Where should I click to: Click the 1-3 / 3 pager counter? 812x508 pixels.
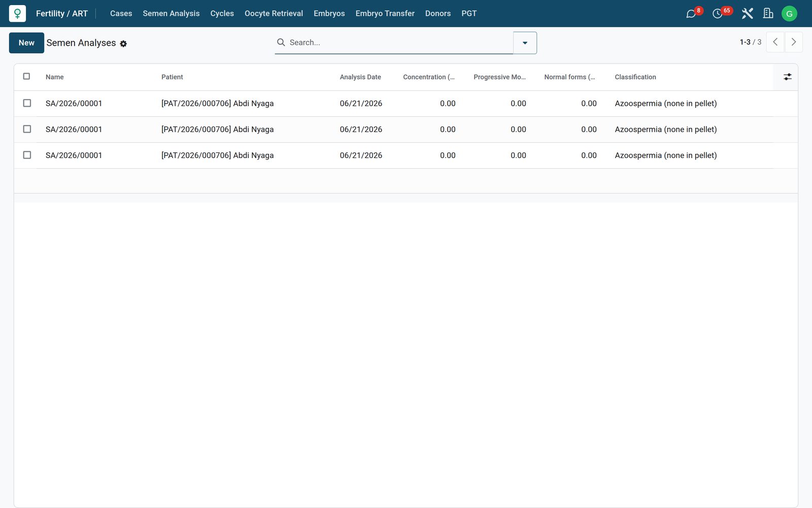click(x=750, y=42)
